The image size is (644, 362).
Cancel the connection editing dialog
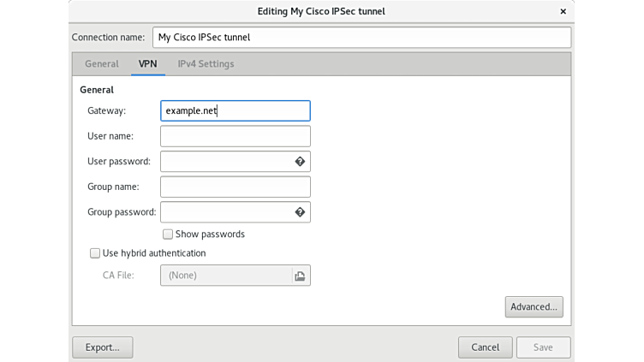tap(485, 347)
